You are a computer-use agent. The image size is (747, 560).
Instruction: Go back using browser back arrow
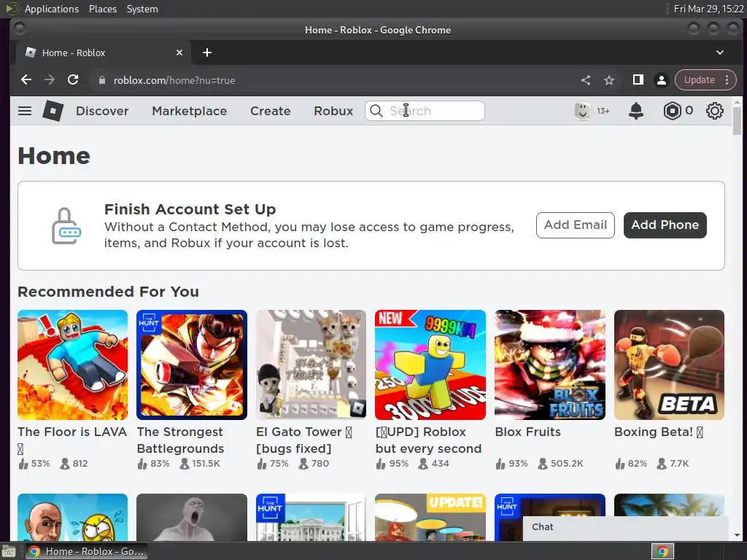[26, 80]
